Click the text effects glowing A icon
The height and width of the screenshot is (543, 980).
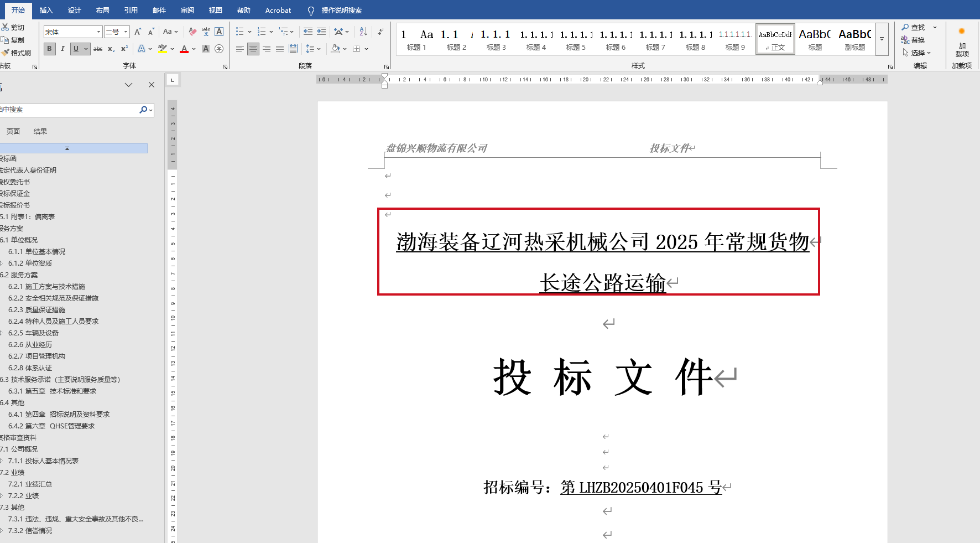click(141, 49)
